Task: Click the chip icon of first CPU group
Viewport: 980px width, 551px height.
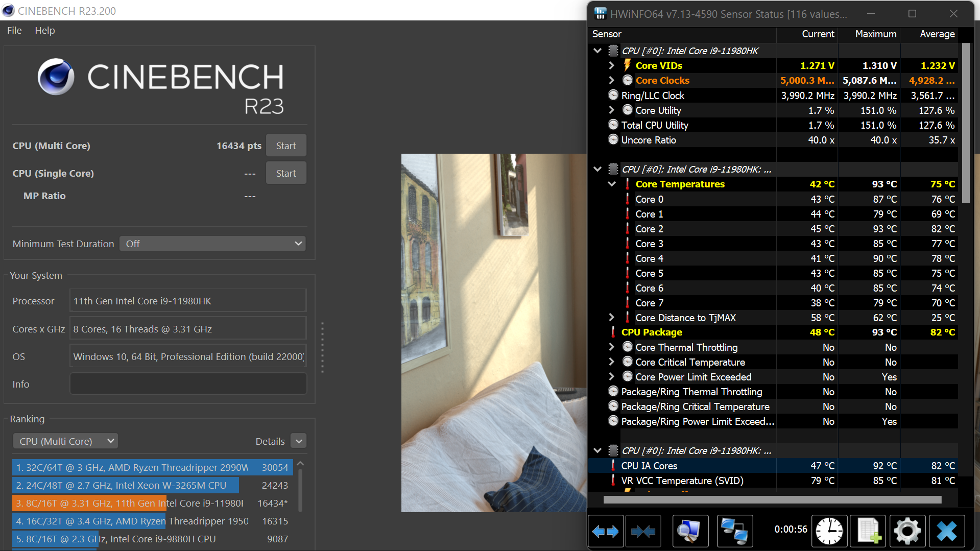Action: (613, 51)
